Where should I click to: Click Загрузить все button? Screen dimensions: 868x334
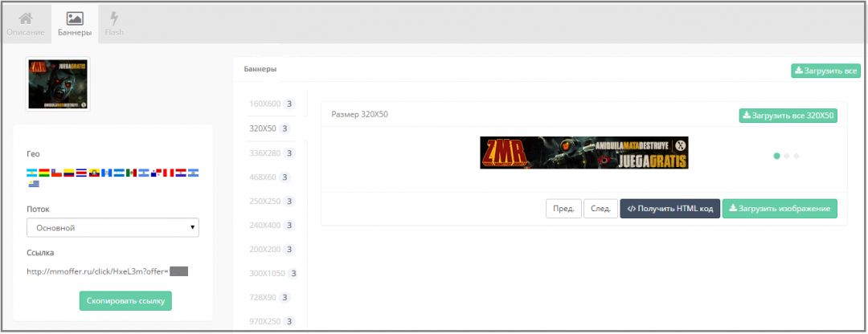825,71
